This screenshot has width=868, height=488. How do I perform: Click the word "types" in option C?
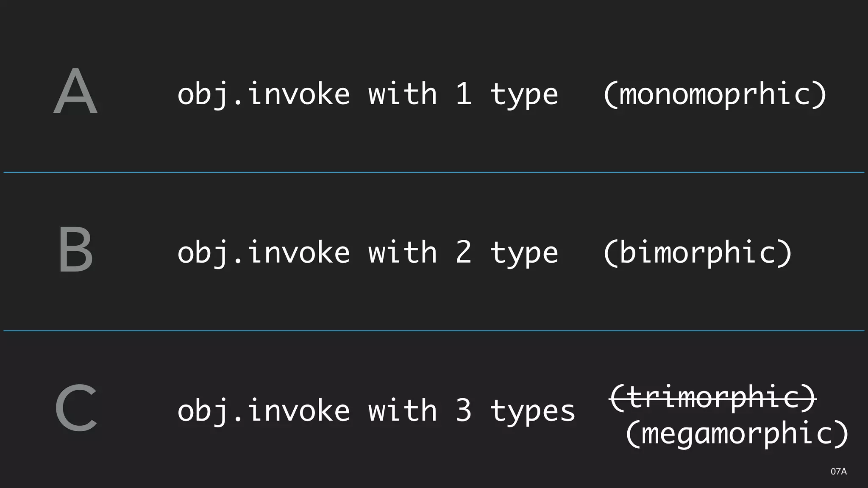point(533,412)
